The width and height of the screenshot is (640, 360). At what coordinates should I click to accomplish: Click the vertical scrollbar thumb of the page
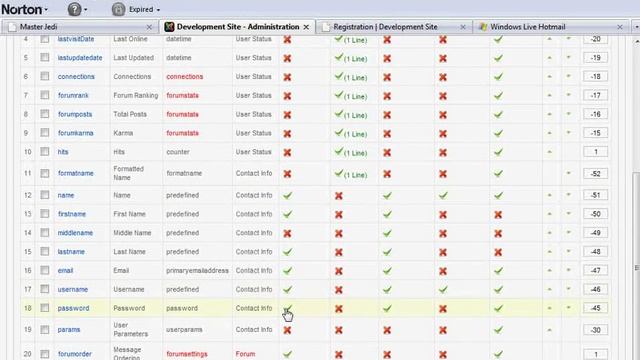pyautogui.click(x=636, y=267)
